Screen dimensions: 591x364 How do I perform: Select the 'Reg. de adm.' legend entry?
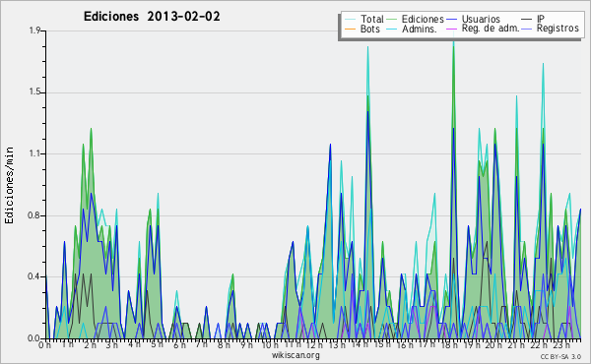click(490, 29)
